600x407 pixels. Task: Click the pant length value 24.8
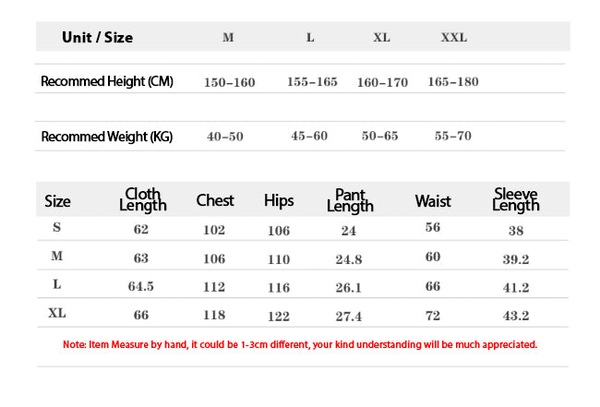(349, 260)
